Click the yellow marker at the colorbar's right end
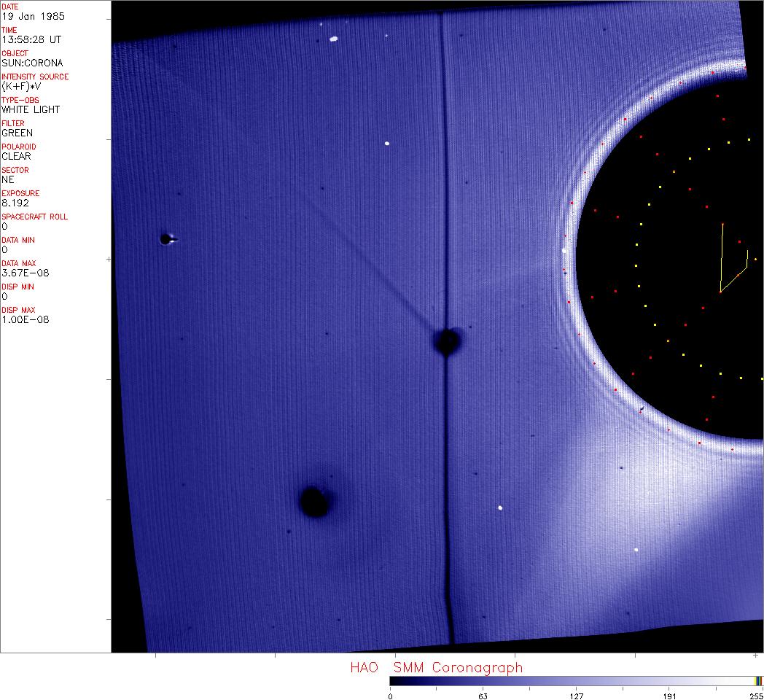Image resolution: width=764 pixels, height=700 pixels. [x=757, y=681]
